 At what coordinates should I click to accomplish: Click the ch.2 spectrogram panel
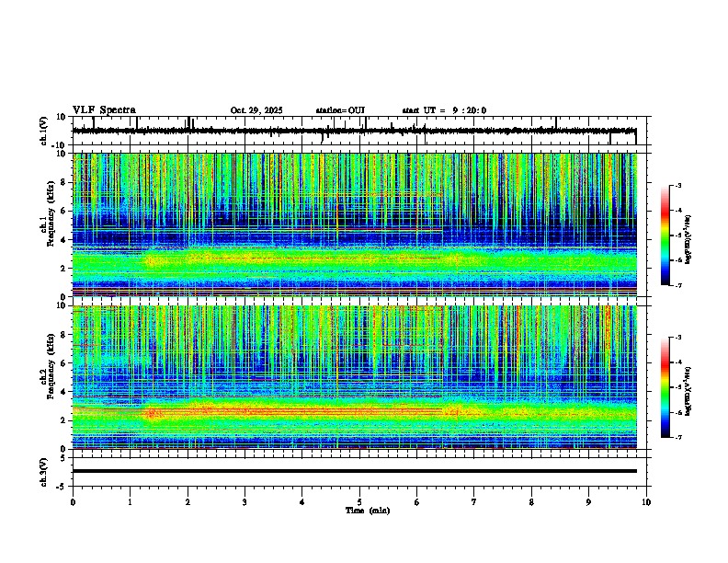tap(354, 377)
